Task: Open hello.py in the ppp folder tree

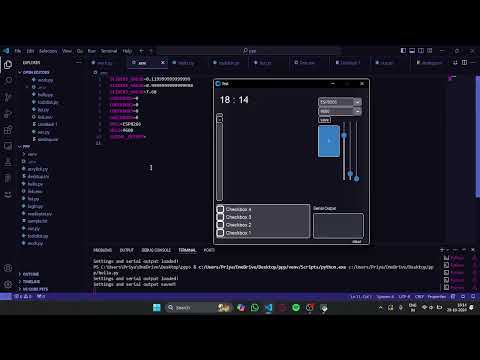Action: [35, 184]
